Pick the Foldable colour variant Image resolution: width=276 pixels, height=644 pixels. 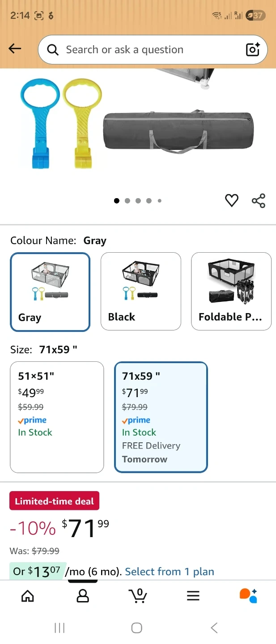point(231,292)
